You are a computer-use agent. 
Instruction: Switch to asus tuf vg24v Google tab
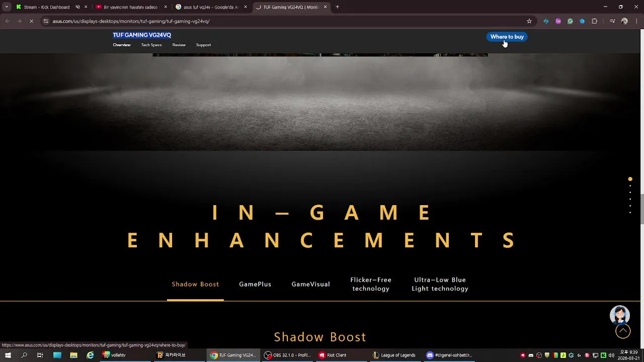click(x=211, y=7)
